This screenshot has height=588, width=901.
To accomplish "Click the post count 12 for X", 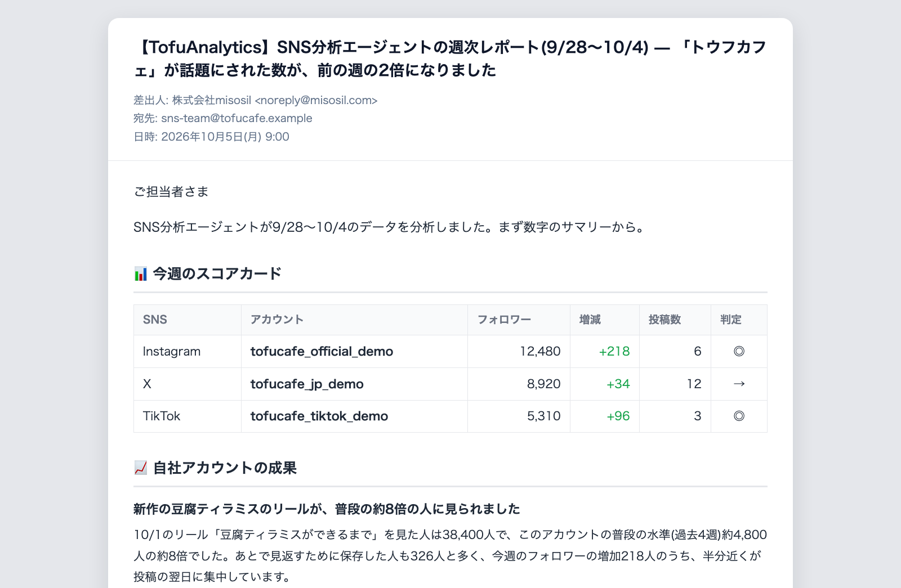I will (694, 384).
